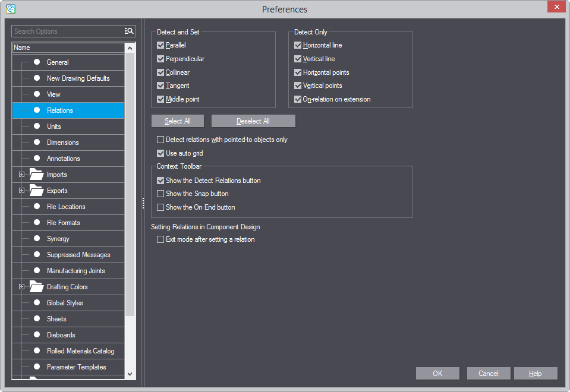This screenshot has width=570, height=392.
Task: Cancel the Preferences dialog
Action: [x=488, y=374]
